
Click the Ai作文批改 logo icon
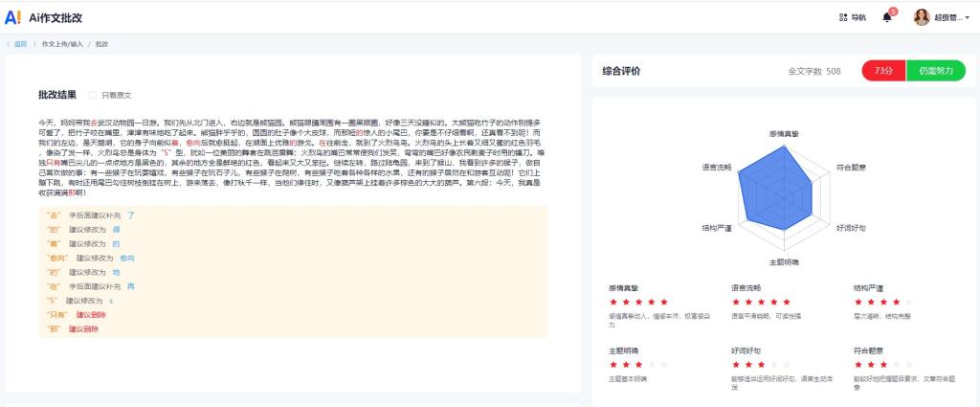click(12, 17)
